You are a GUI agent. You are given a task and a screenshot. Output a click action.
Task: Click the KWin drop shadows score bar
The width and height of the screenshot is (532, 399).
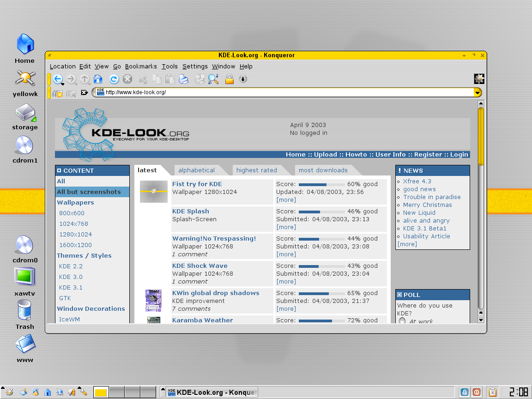click(x=321, y=293)
